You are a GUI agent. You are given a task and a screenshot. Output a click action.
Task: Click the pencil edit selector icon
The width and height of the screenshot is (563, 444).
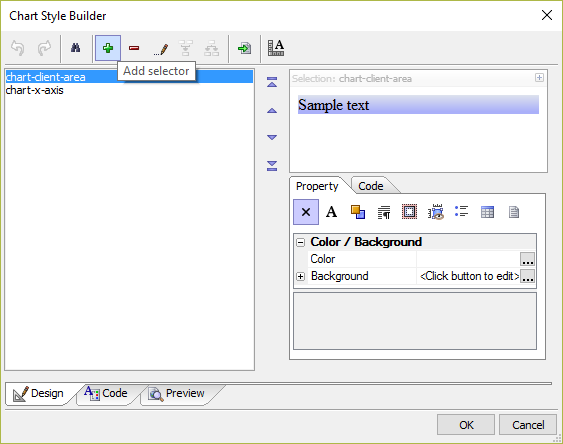click(x=160, y=49)
